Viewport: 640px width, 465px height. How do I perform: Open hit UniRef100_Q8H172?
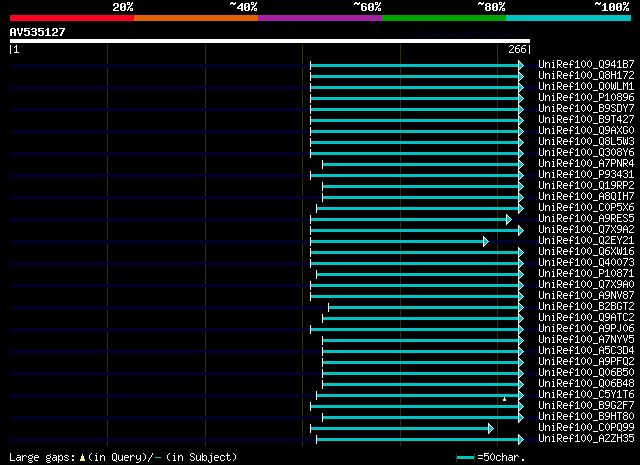tap(587, 76)
